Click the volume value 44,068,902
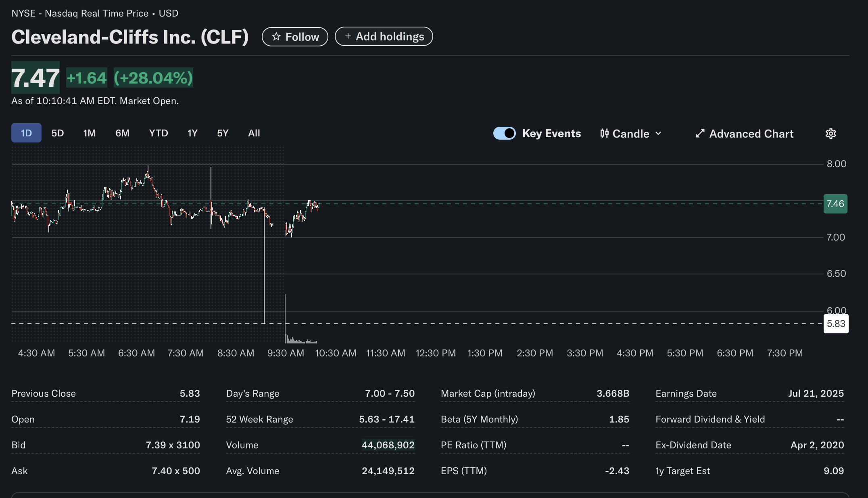Image resolution: width=868 pixels, height=498 pixels. pos(388,445)
